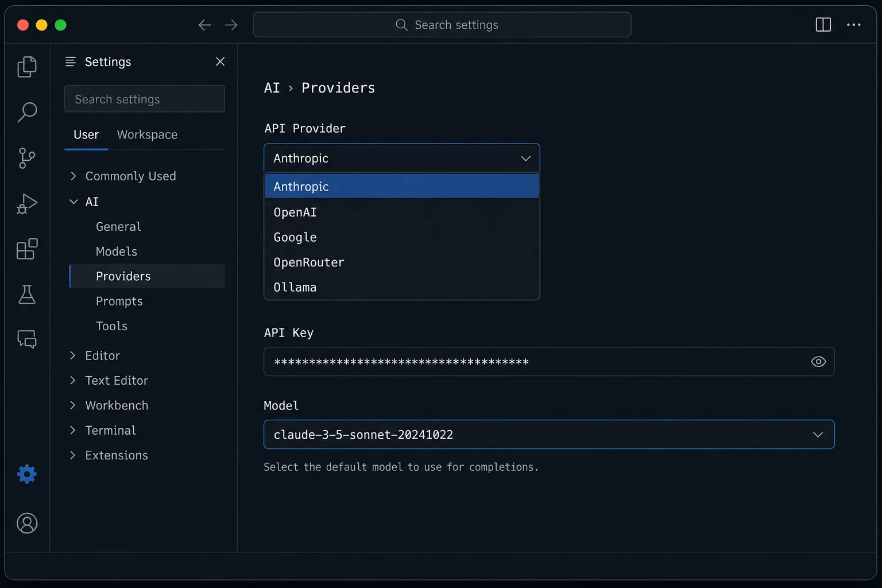Open the Chat panel icon
The width and height of the screenshot is (882, 588).
pyautogui.click(x=27, y=339)
